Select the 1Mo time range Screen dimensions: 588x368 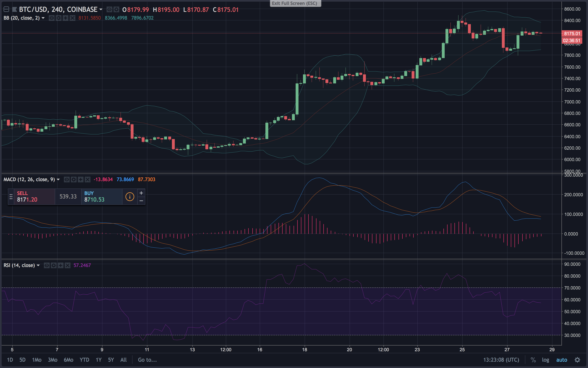point(37,360)
